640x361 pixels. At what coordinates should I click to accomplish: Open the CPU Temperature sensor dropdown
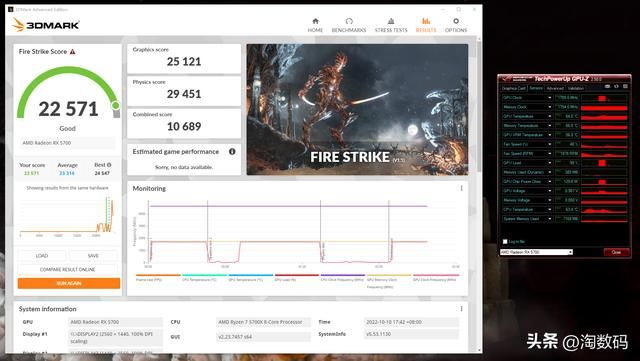tap(550, 209)
